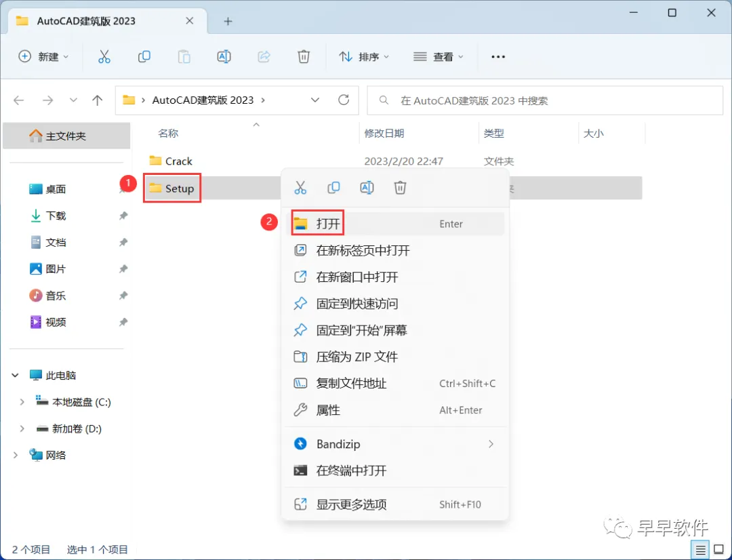Refresh the current folder view
732x560 pixels.
[344, 100]
